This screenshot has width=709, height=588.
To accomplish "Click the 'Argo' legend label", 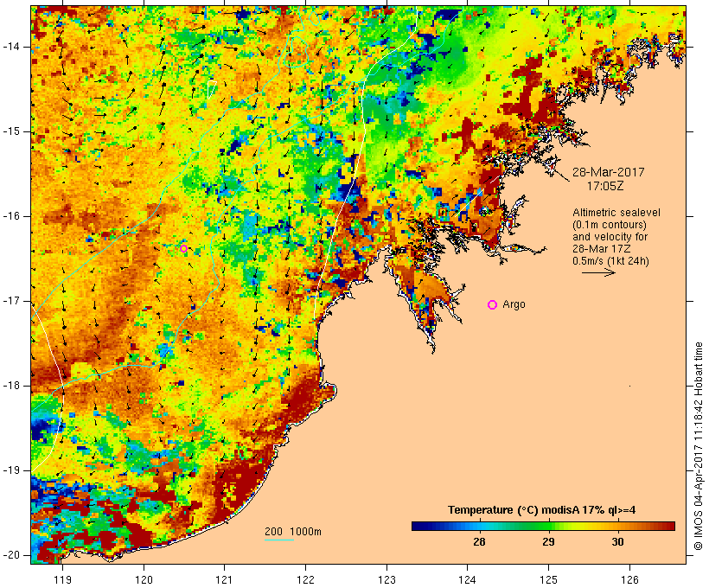I will [514, 304].
